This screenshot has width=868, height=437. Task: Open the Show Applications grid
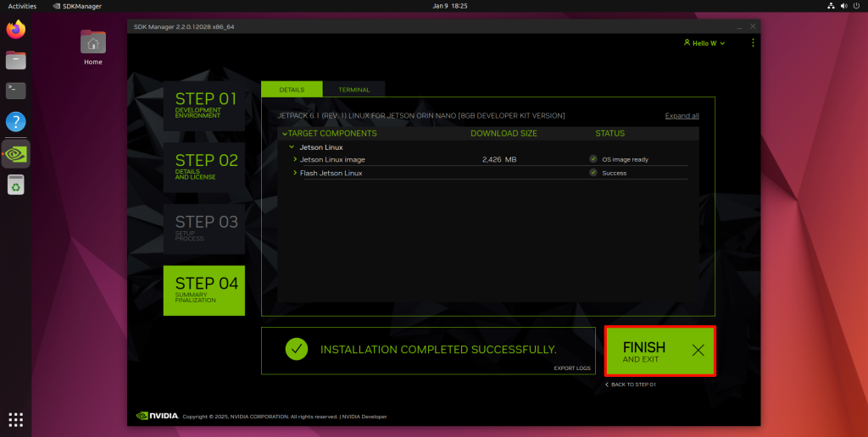click(15, 419)
